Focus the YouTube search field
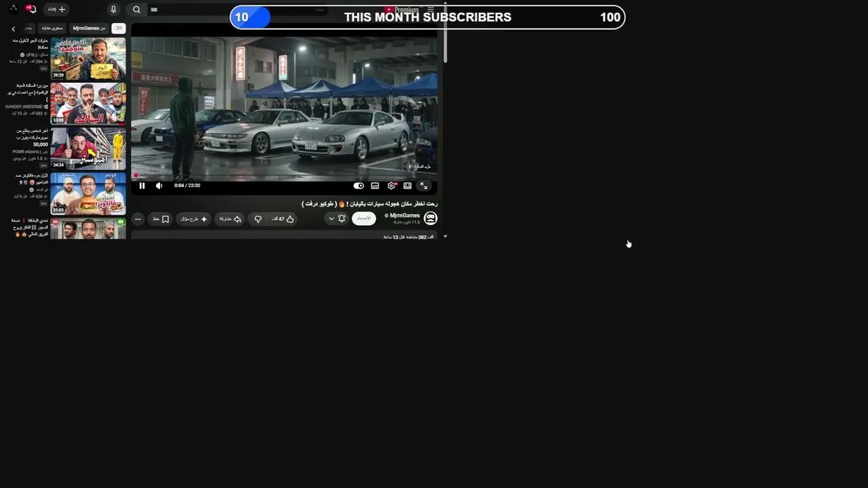This screenshot has width=868, height=488. click(237, 9)
